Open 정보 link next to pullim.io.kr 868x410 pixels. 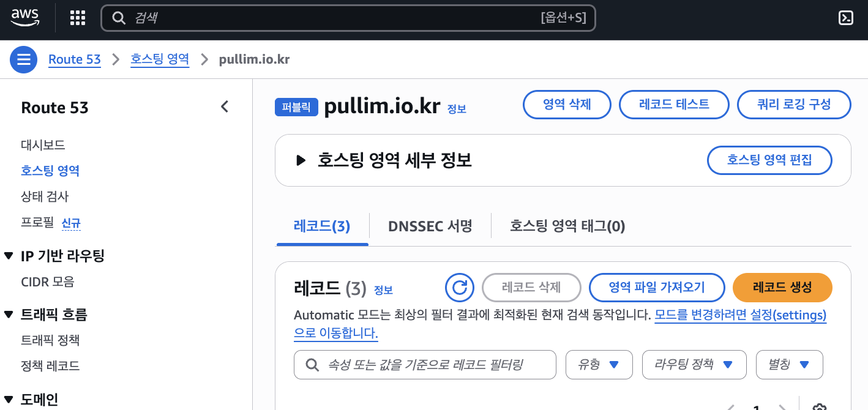457,109
